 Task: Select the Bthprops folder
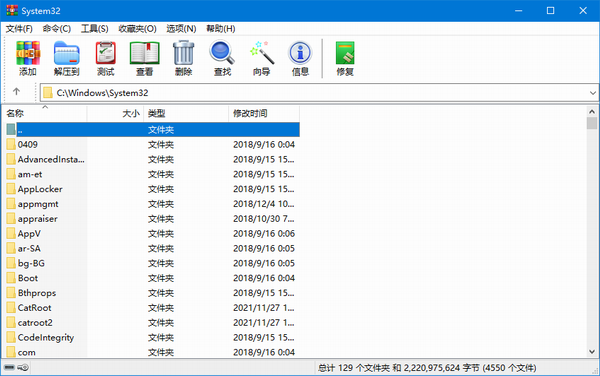(x=37, y=293)
